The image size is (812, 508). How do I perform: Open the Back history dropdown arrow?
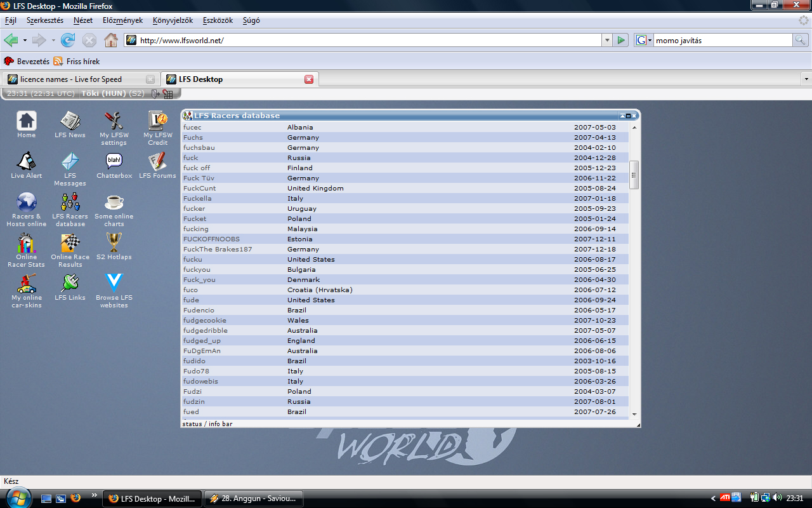[x=25, y=40]
